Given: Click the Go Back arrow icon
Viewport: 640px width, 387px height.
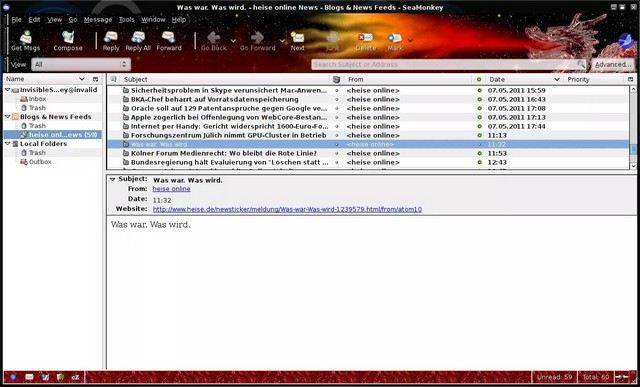Looking at the screenshot, I should pyautogui.click(x=213, y=38).
